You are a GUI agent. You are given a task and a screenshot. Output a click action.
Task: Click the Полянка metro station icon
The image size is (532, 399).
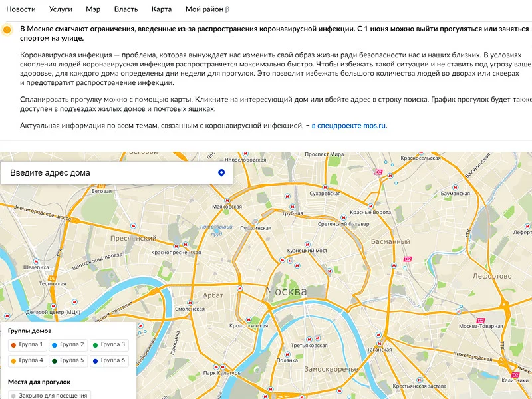coord(287,354)
